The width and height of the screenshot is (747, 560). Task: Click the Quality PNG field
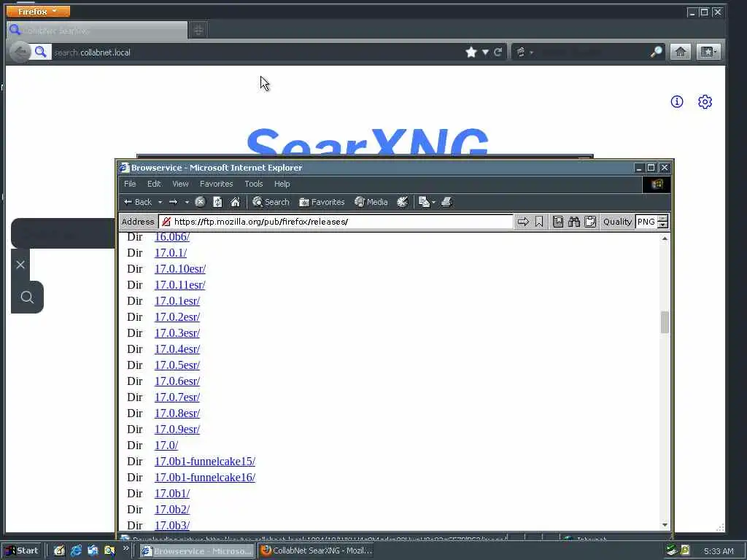coord(646,222)
